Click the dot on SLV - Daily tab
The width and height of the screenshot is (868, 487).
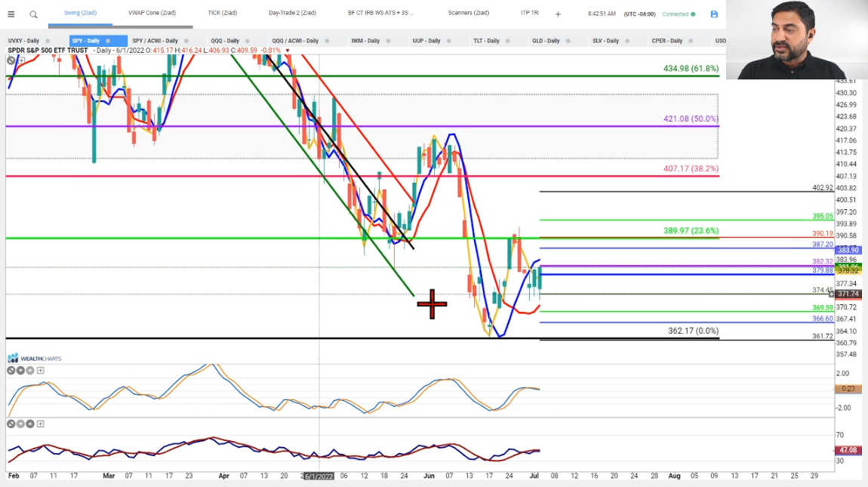(x=627, y=41)
